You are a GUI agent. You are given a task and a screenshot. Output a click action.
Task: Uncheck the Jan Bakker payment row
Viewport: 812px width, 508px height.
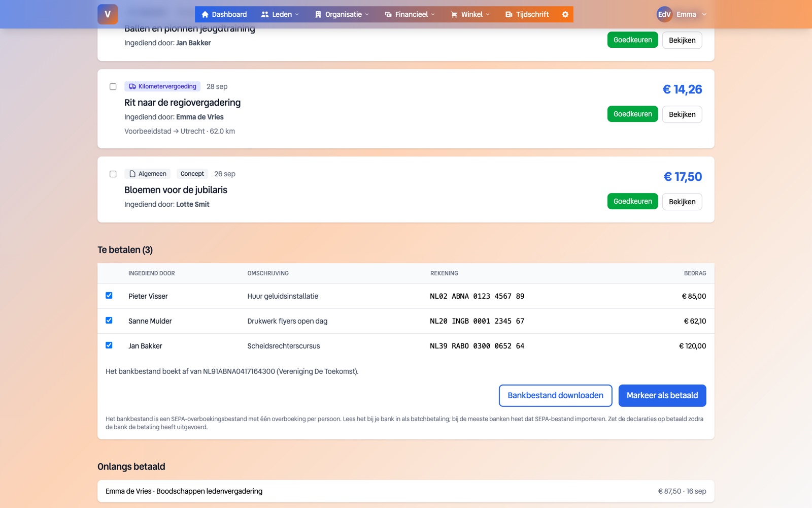click(x=109, y=345)
